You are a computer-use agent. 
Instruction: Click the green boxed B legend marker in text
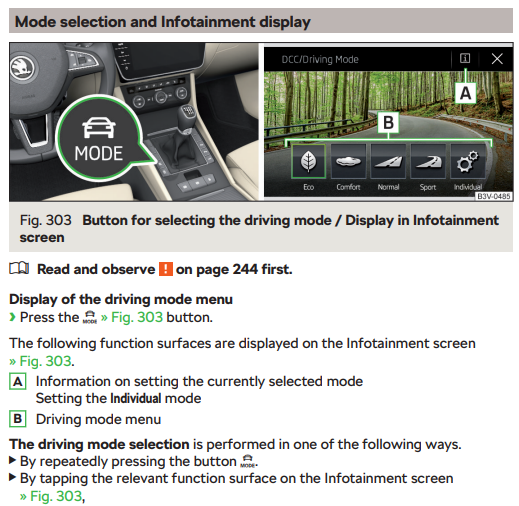[18, 419]
